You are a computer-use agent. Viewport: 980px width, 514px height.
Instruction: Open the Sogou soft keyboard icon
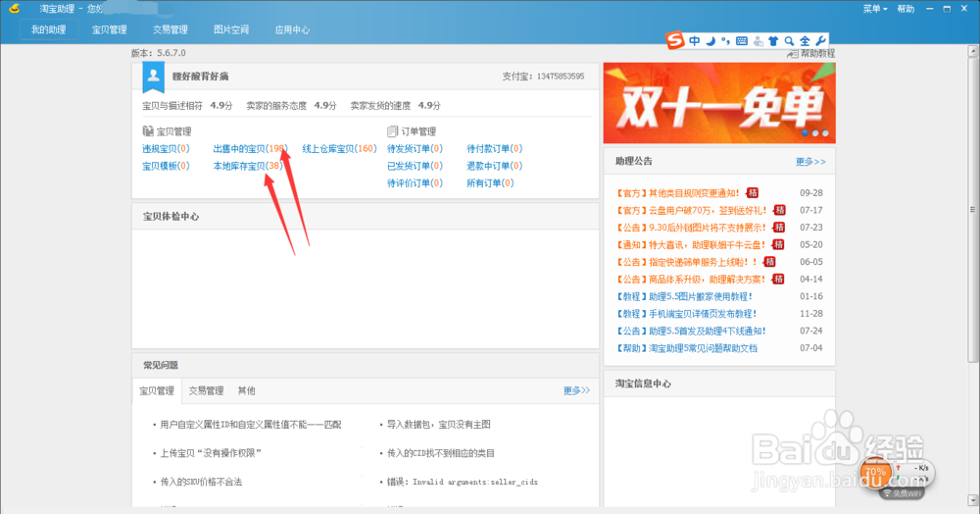[742, 41]
